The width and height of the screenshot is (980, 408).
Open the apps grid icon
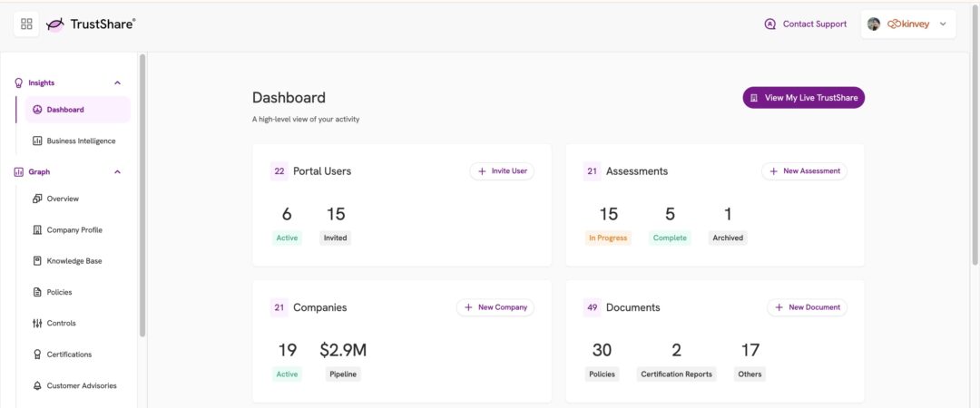click(x=26, y=24)
